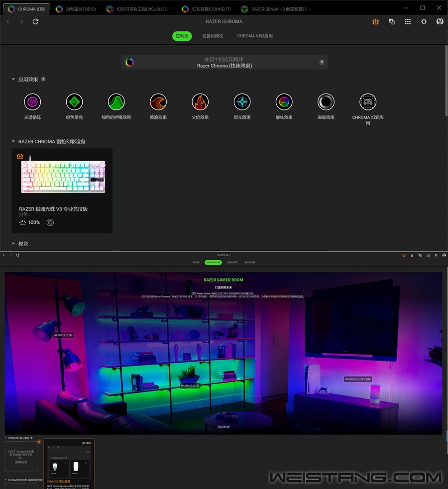Click the Chroma window vertical scrollbar

446,81
